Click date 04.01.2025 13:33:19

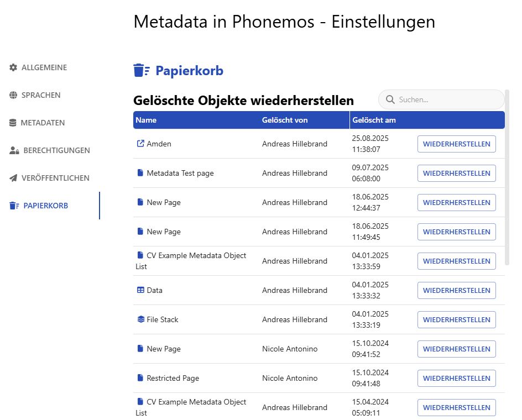370,319
